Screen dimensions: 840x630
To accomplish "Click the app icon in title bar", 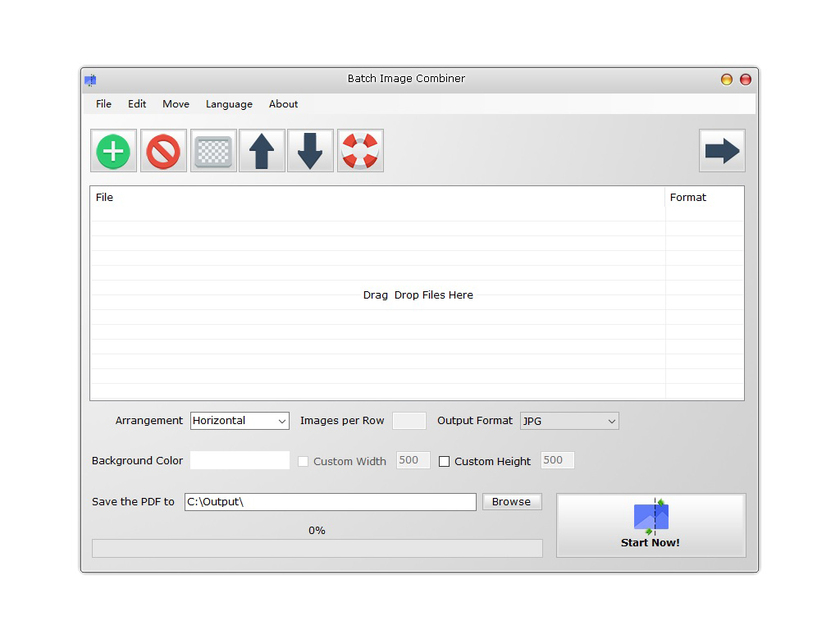I will (91, 80).
